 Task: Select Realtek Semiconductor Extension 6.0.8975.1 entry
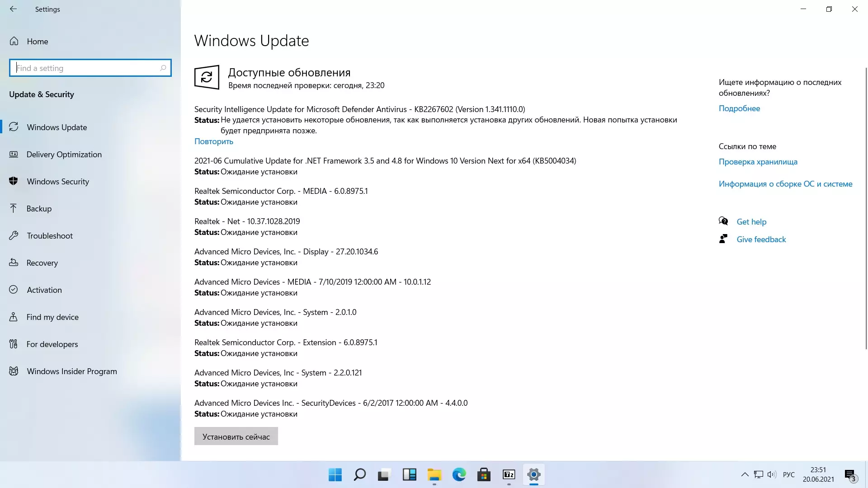[x=286, y=343]
